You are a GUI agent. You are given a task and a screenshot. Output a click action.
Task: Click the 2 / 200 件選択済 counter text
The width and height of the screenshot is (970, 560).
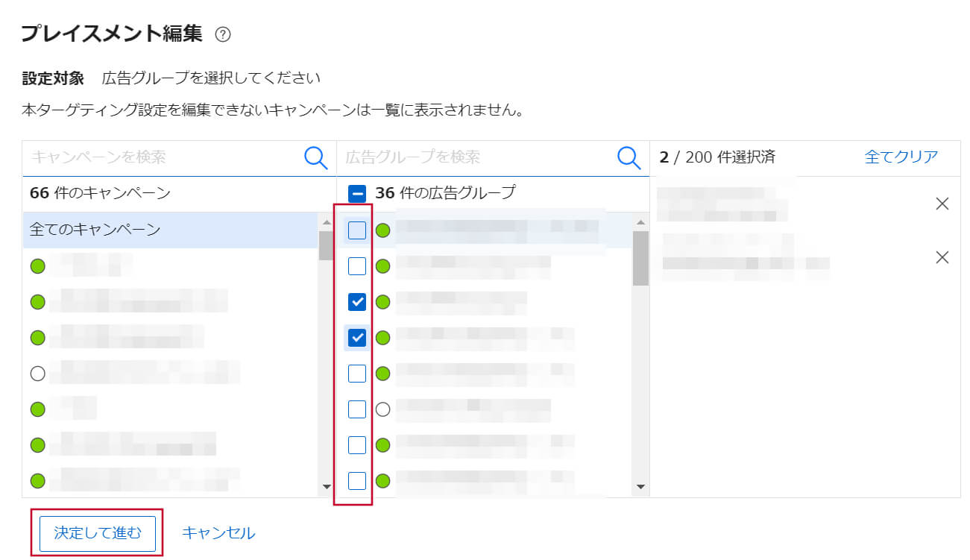tap(717, 157)
